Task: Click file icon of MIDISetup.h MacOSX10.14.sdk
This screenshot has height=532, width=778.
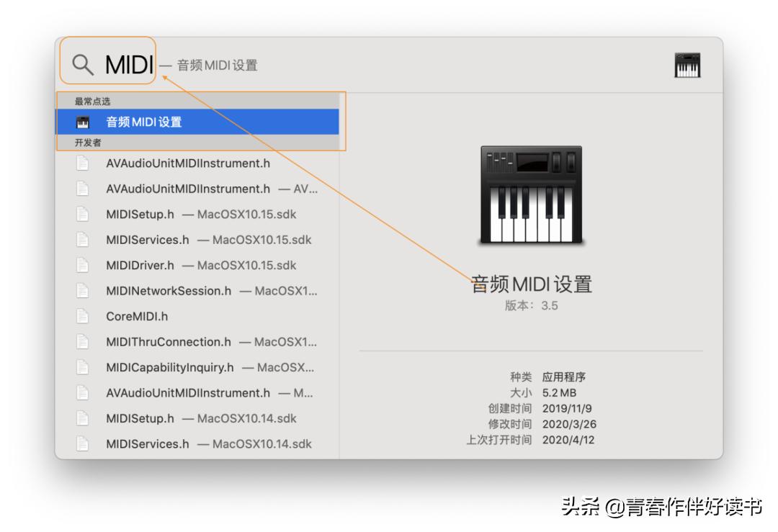Action: [x=82, y=418]
